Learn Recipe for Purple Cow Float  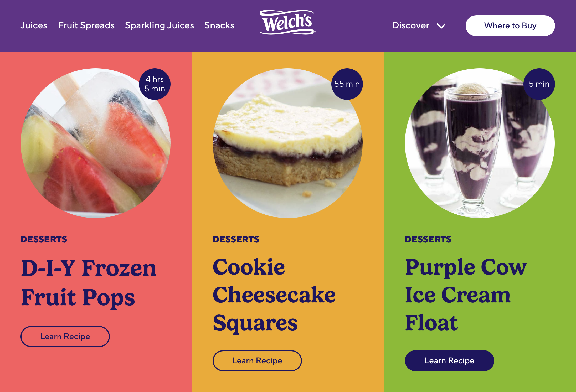pos(449,361)
